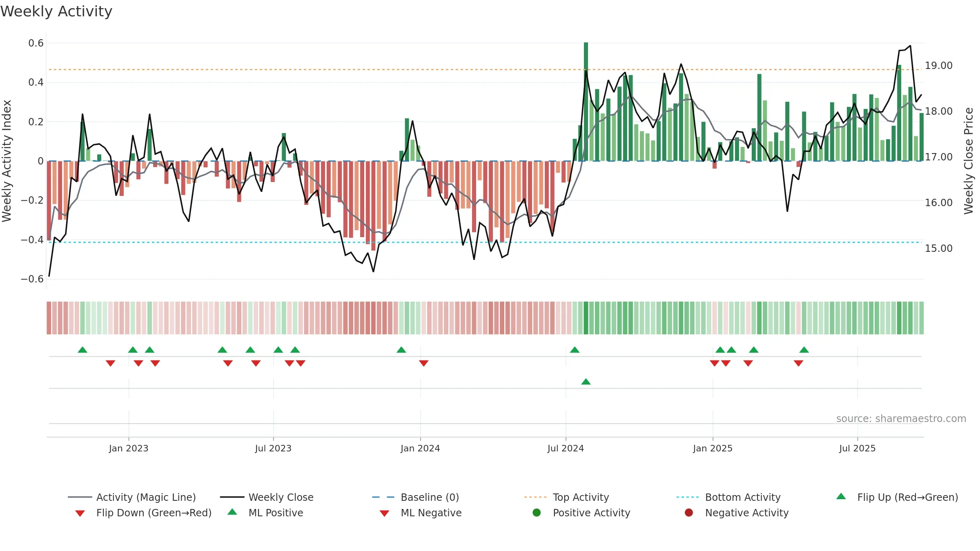Screen dimensions: 980x551
Task: Click the 19.00 right axis tick label
Action: (x=939, y=65)
